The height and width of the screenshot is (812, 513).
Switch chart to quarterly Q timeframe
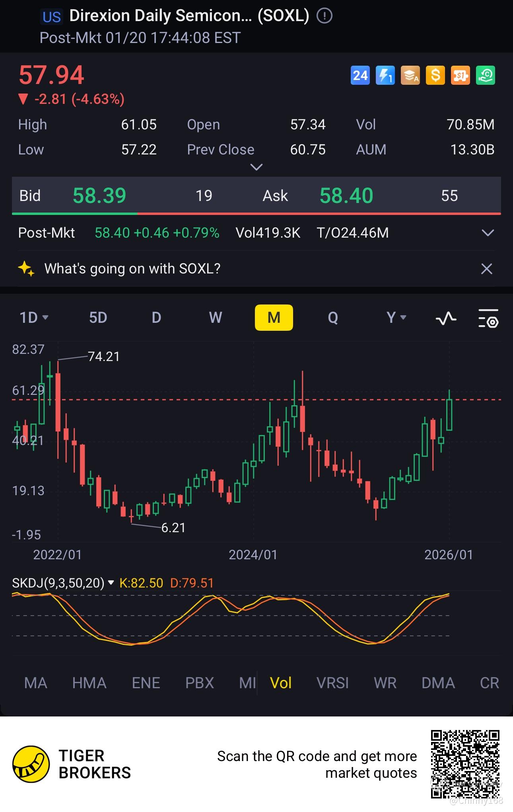(x=333, y=318)
